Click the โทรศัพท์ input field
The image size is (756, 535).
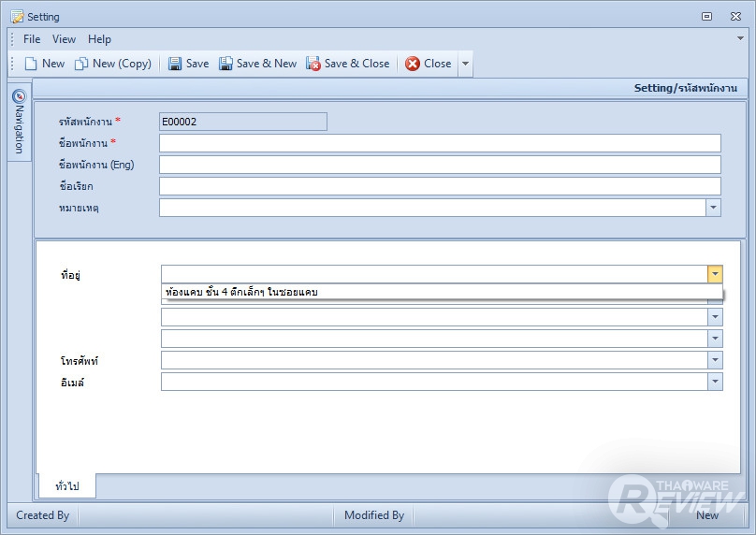(x=434, y=360)
